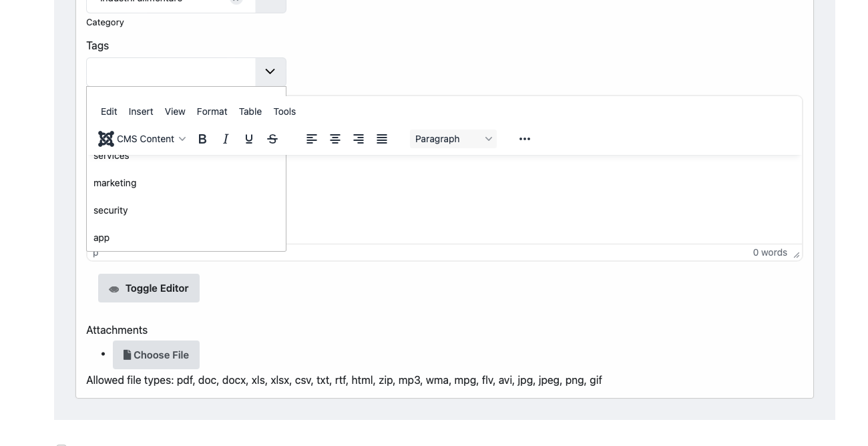Collapse the Tags dropdown arrow

click(270, 71)
